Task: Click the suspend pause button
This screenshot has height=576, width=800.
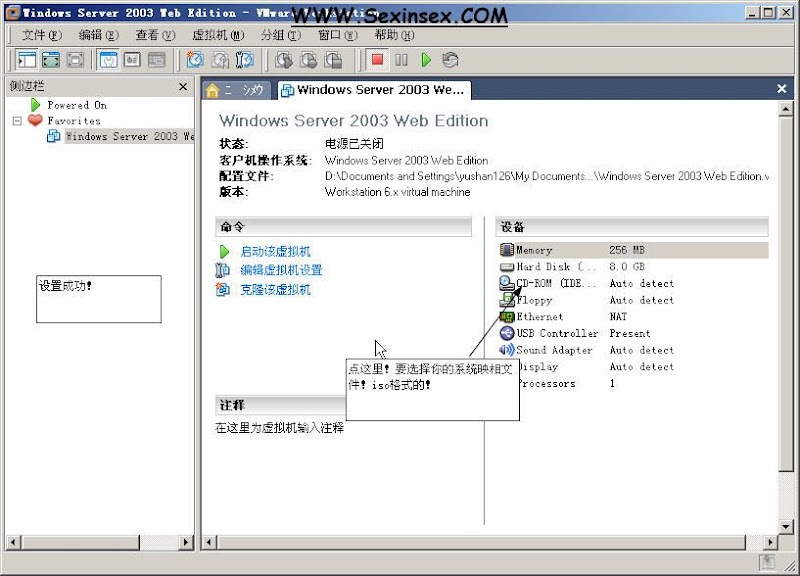Action: click(x=402, y=60)
